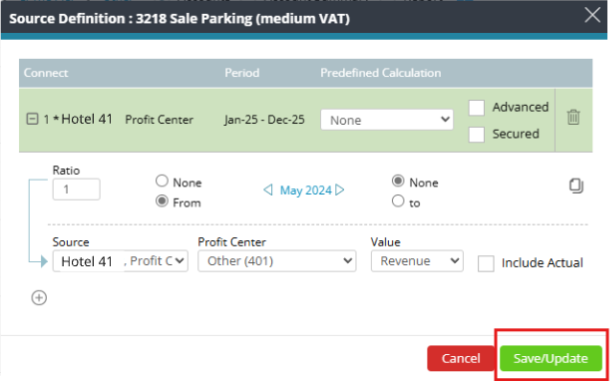Select the None radio above From
Screen dimensions: 612x381
point(162,181)
